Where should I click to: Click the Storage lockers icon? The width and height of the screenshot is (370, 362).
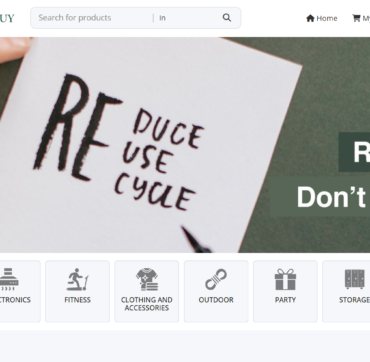tap(355, 279)
